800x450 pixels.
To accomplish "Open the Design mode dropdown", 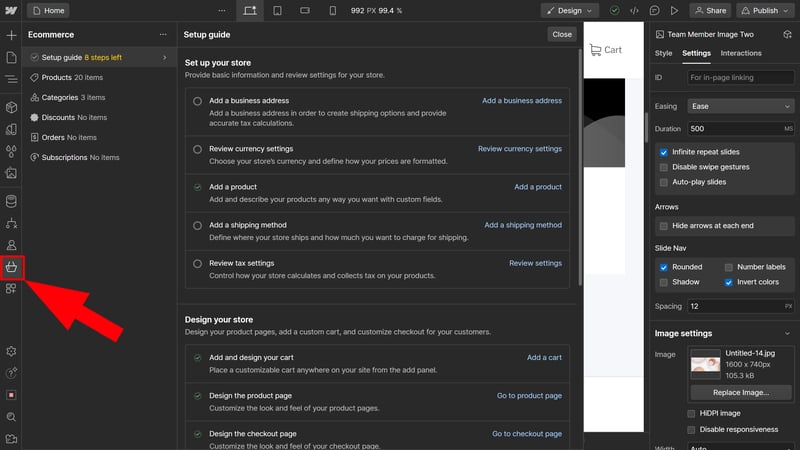I will (x=570, y=10).
